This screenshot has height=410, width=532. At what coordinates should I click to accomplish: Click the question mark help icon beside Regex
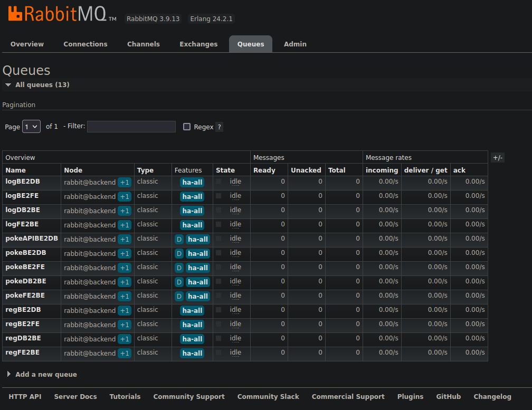pos(219,127)
